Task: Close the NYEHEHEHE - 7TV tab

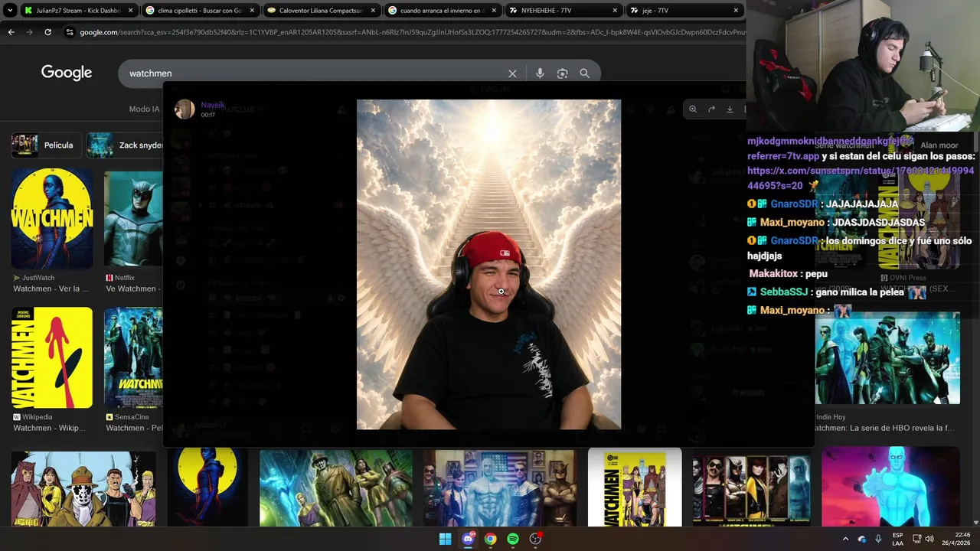Action: [x=615, y=11]
